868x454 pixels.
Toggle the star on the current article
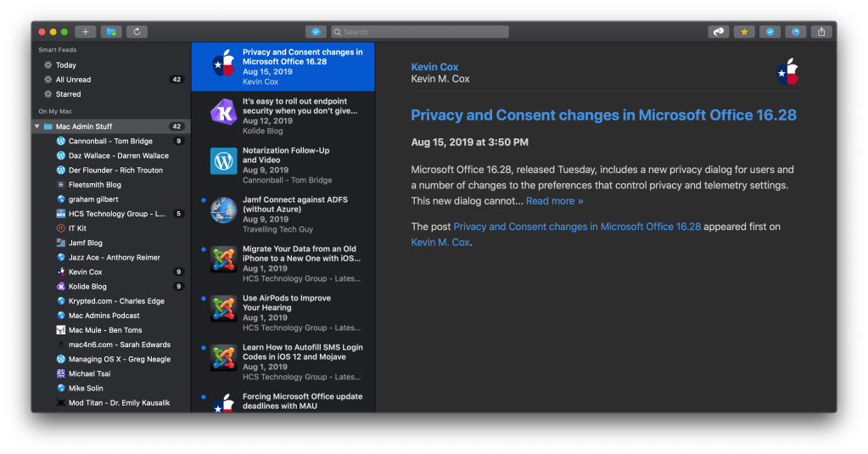[744, 32]
